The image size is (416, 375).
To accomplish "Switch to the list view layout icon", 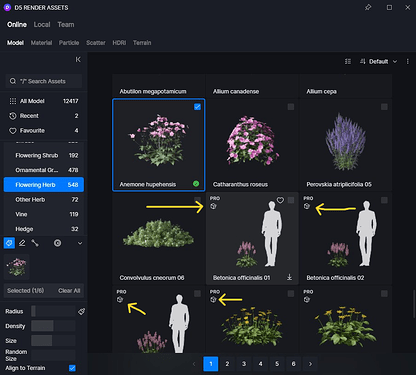I will (348, 61).
